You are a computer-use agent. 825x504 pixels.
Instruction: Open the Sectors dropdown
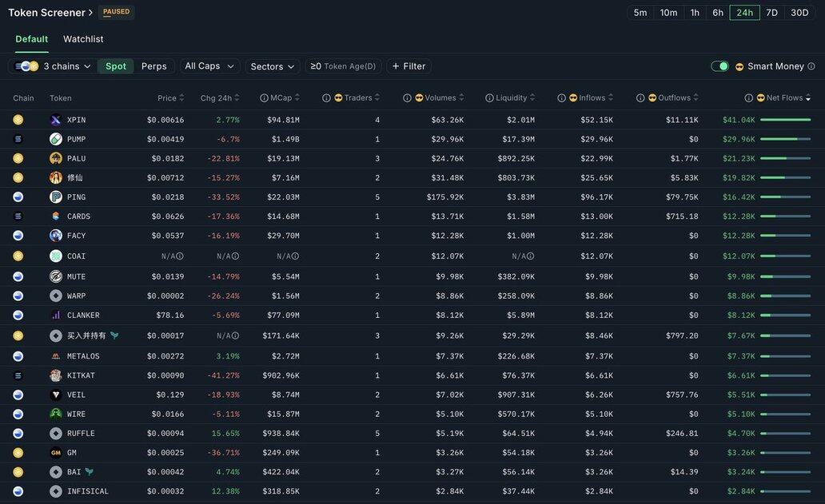[273, 66]
